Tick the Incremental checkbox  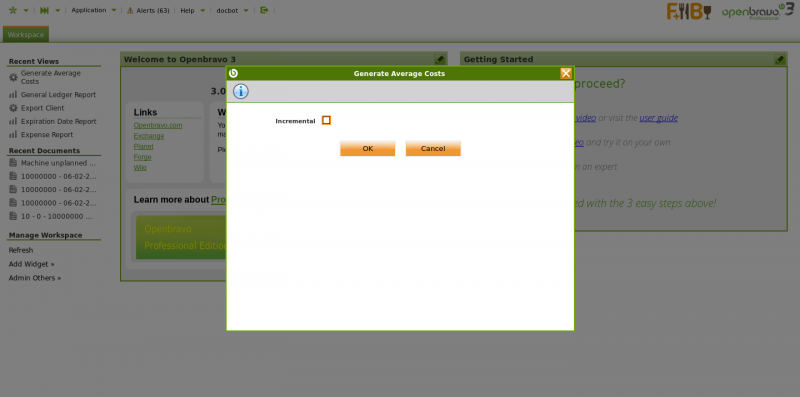326,120
